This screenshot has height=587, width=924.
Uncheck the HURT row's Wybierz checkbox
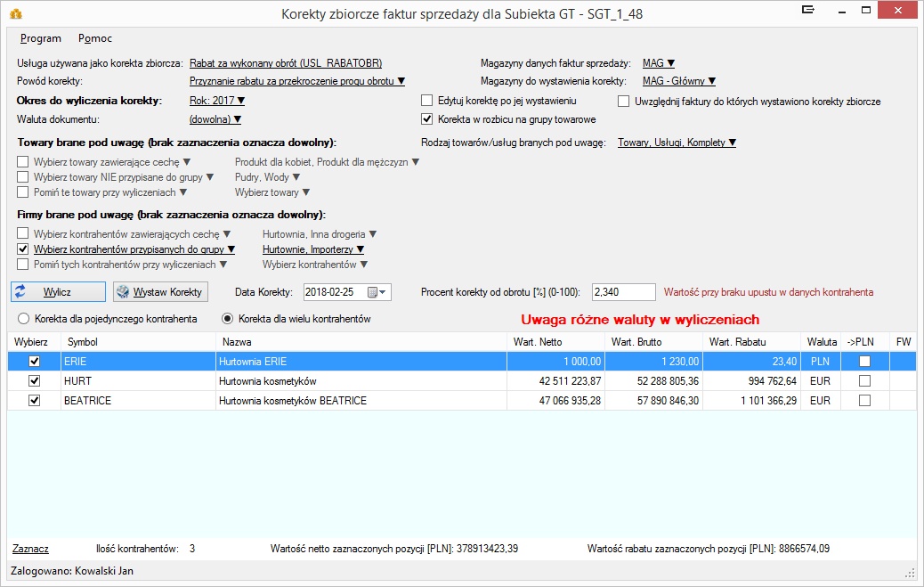34,381
